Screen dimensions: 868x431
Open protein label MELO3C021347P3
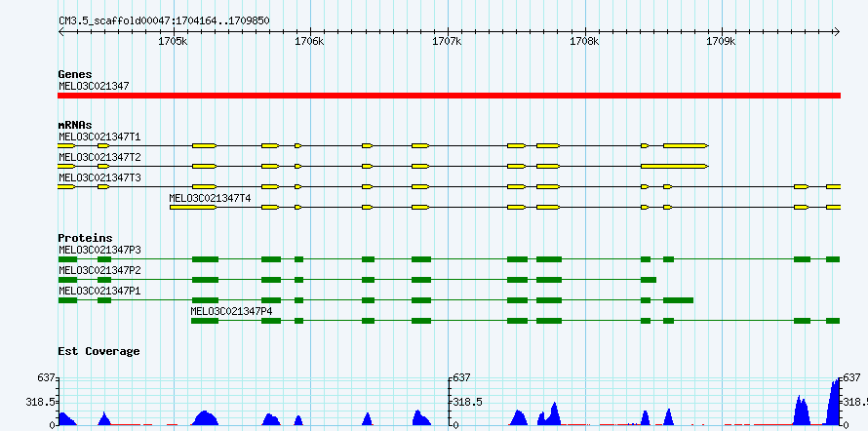(99, 250)
